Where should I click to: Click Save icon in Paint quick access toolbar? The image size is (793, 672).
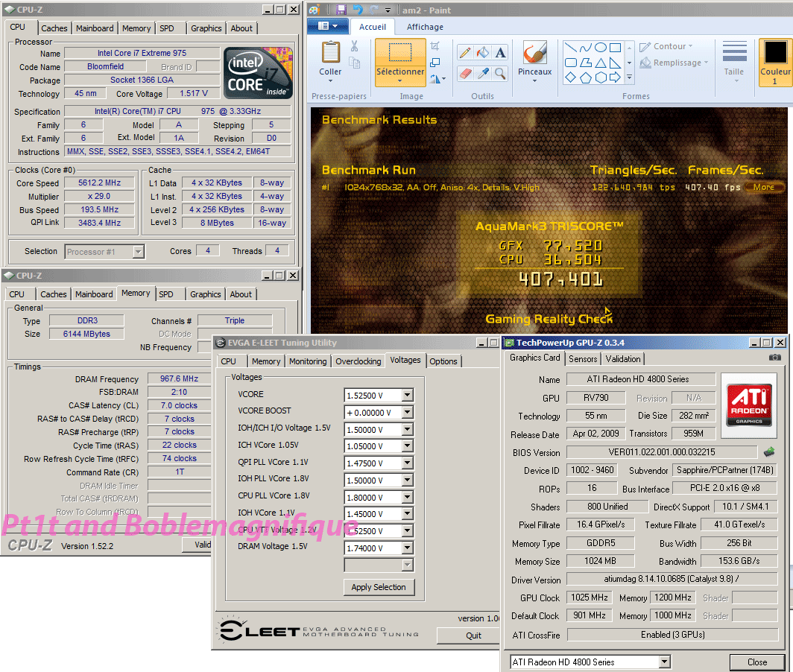click(341, 10)
